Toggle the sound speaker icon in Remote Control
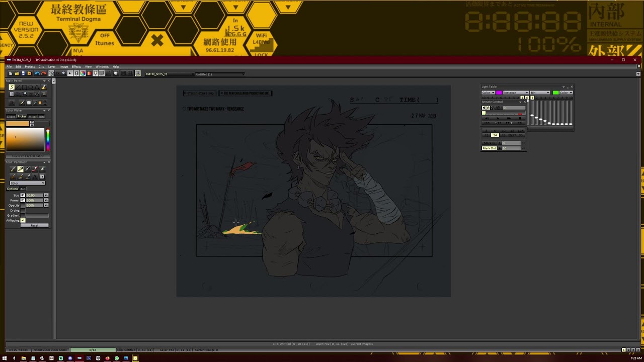 pos(484,108)
